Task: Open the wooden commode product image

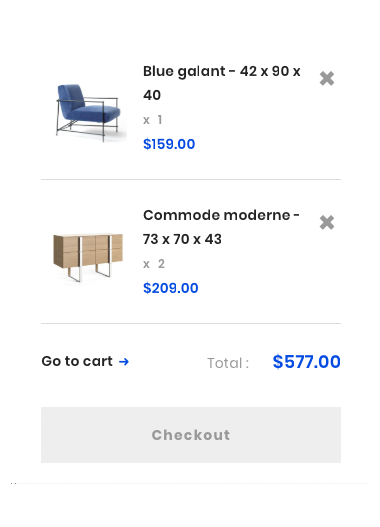Action: coord(88,257)
